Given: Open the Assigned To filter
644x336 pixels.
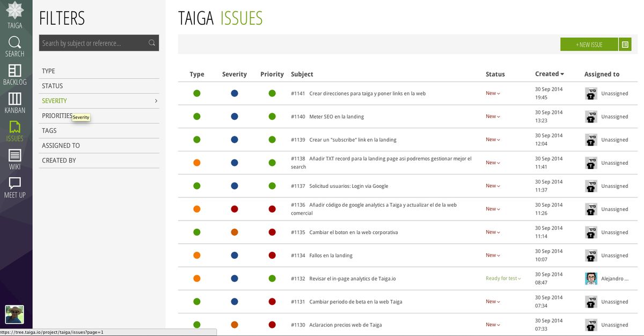Looking at the screenshot, I should pos(61,145).
